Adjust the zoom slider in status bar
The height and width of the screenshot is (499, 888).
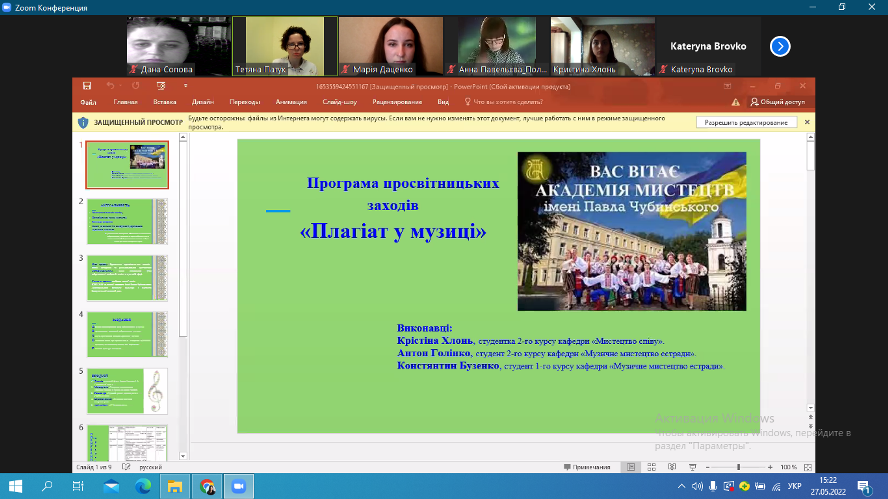738,467
